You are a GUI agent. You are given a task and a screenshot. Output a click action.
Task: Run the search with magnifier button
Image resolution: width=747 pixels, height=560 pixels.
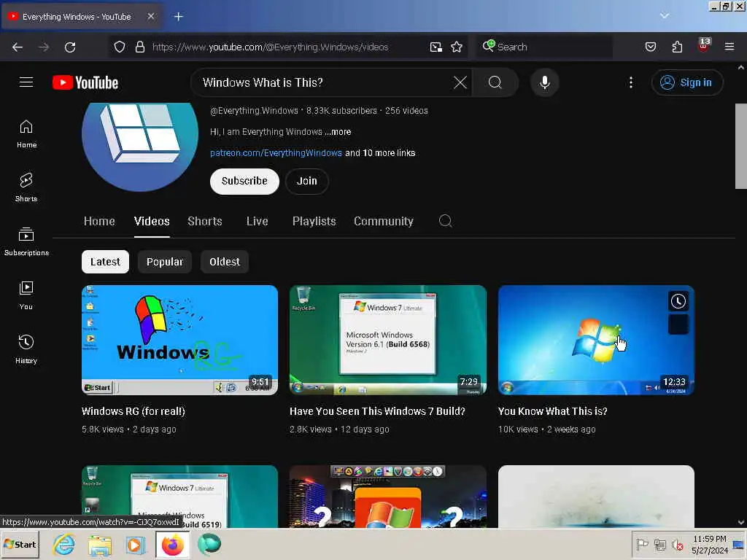tap(495, 82)
